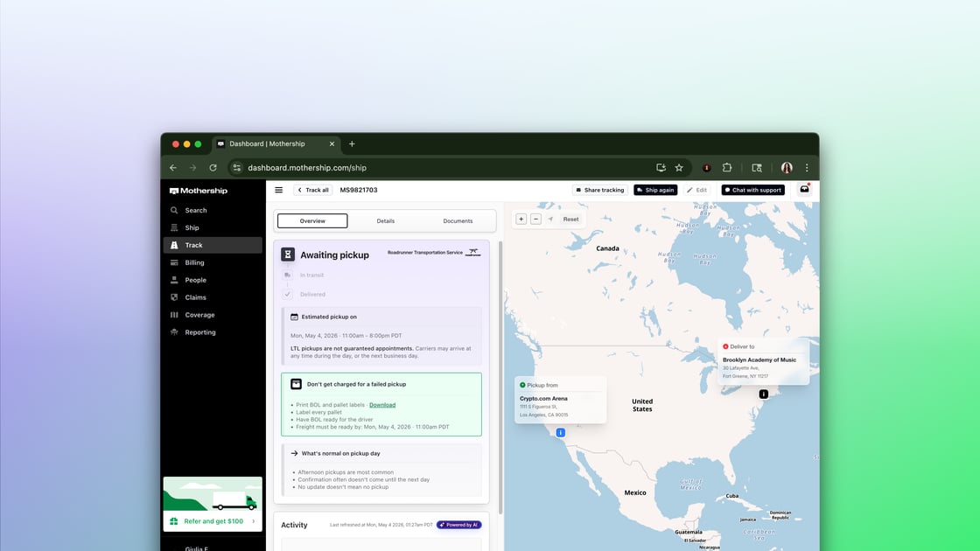Click the Ship again button
The height and width of the screenshot is (551, 980).
(655, 190)
